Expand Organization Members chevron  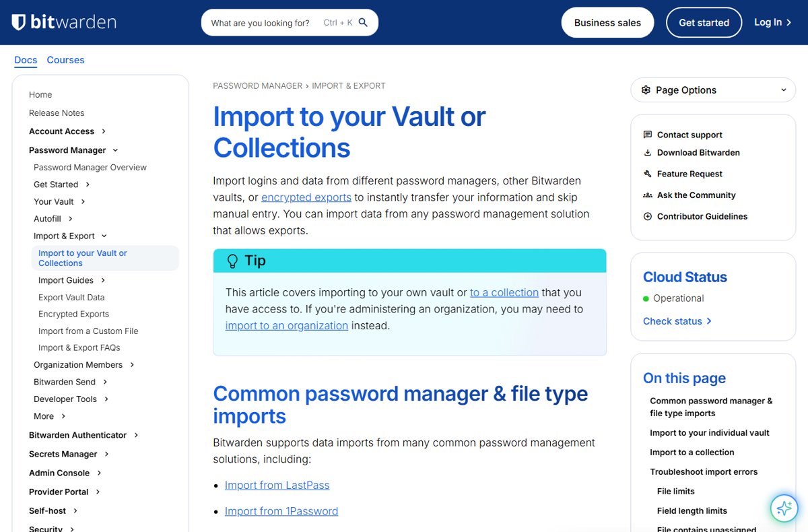[x=132, y=365]
